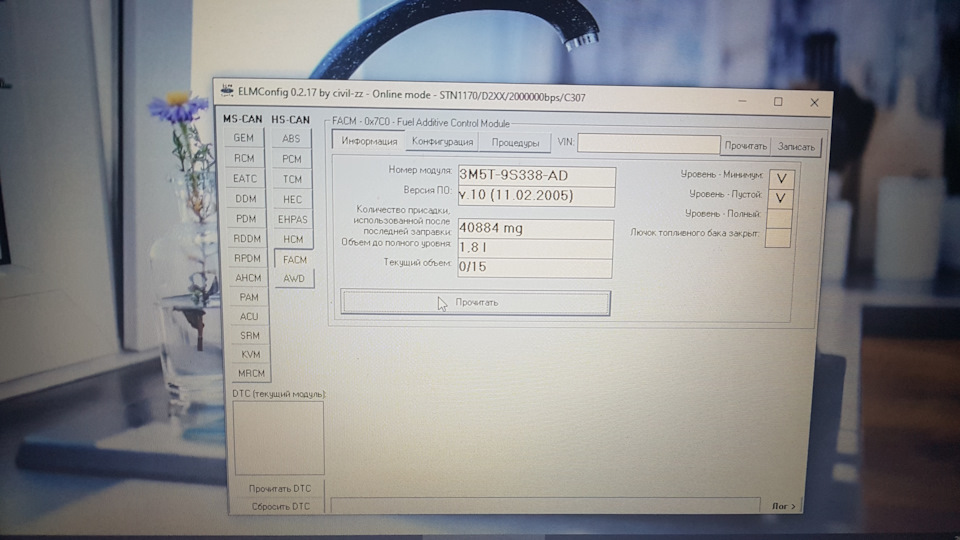Open the PCM module
The height and width of the screenshot is (540, 960).
click(292, 159)
